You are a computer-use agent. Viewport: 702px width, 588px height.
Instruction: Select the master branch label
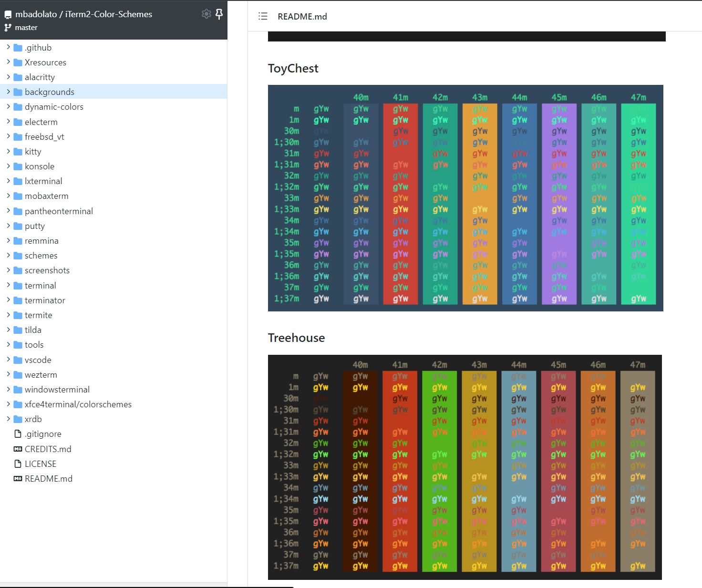[26, 28]
